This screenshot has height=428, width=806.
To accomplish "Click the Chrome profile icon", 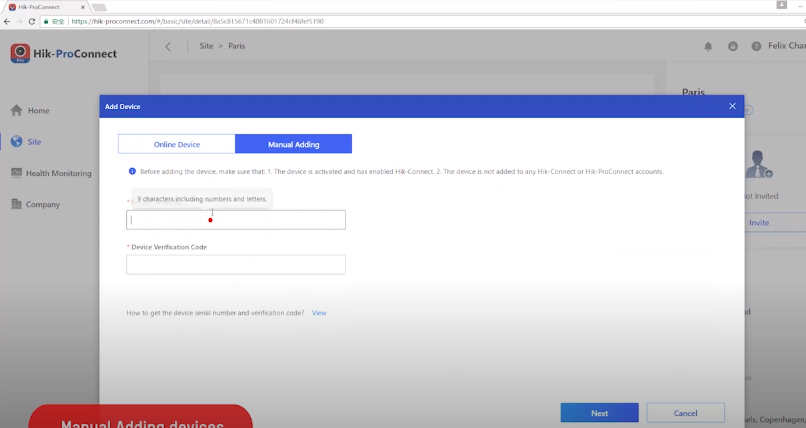I will click(781, 5).
